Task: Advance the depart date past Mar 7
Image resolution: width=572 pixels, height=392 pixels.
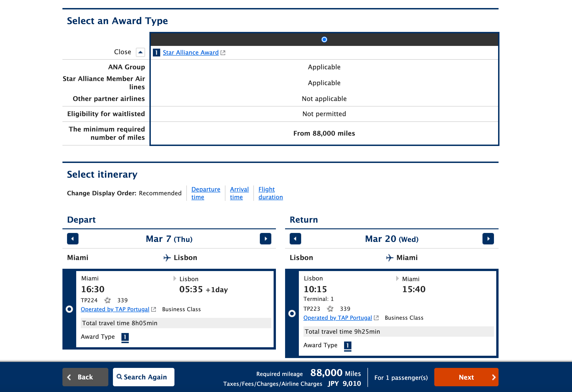Action: pyautogui.click(x=265, y=239)
